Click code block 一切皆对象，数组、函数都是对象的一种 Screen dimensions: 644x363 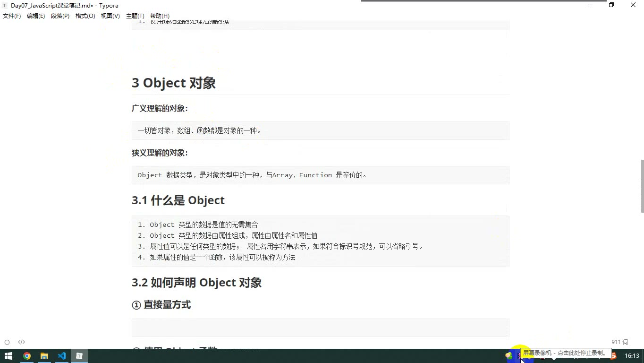click(x=320, y=130)
